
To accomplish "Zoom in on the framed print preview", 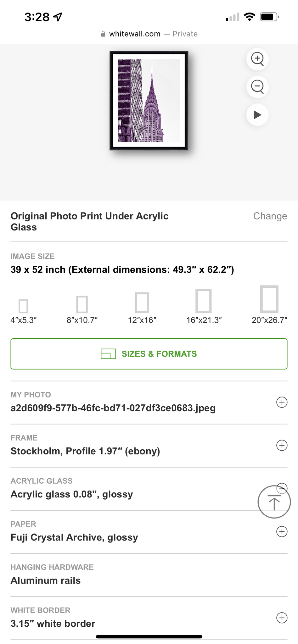I will click(257, 59).
